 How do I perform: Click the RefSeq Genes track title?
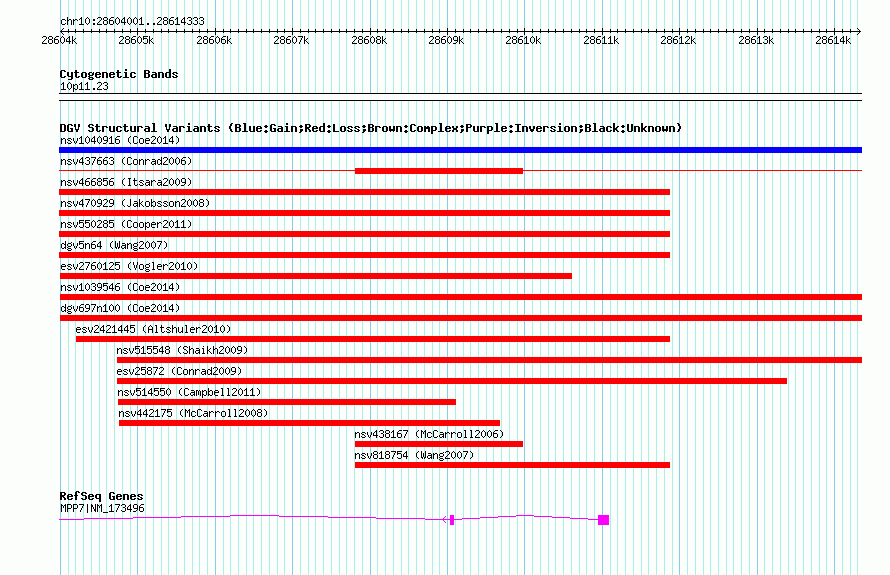[x=102, y=496]
